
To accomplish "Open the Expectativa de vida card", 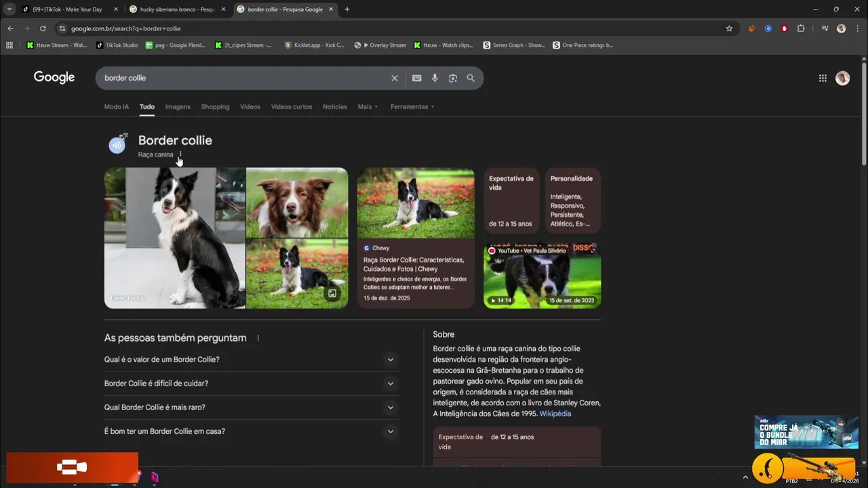I will coord(511,201).
